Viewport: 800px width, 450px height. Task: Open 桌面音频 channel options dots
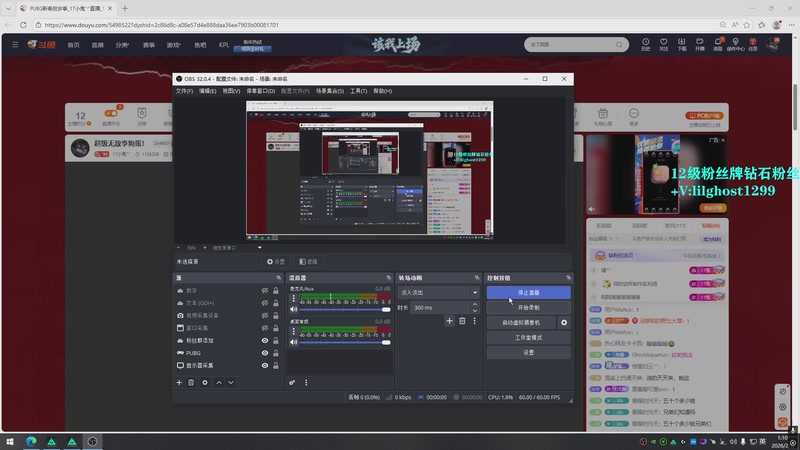click(293, 331)
